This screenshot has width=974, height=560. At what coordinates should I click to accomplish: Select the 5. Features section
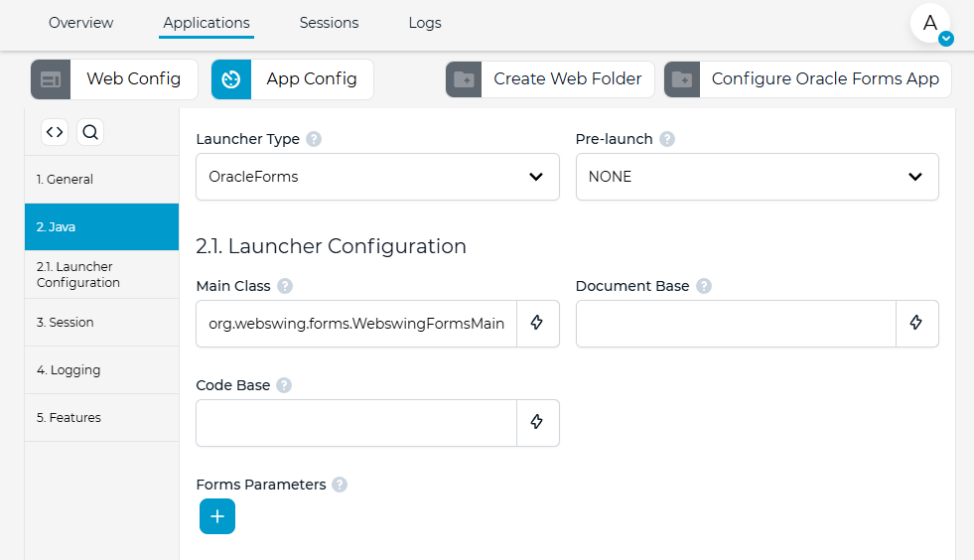pyautogui.click(x=102, y=418)
